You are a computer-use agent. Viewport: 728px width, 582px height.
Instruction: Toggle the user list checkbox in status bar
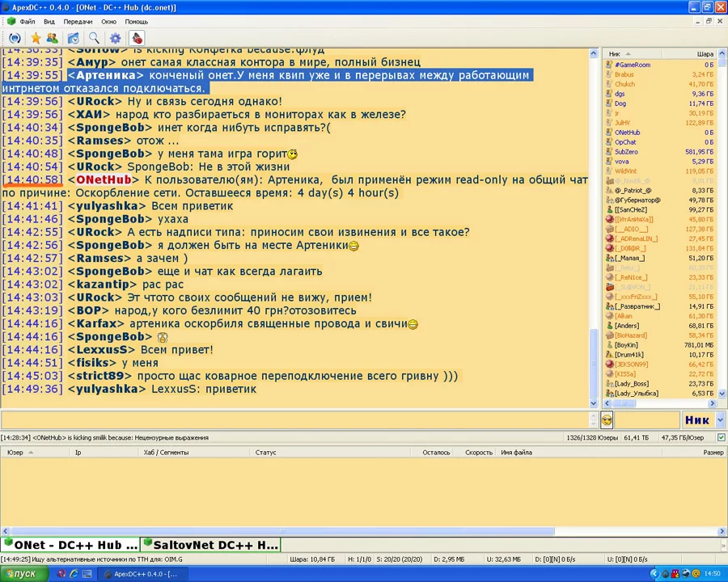click(721, 437)
